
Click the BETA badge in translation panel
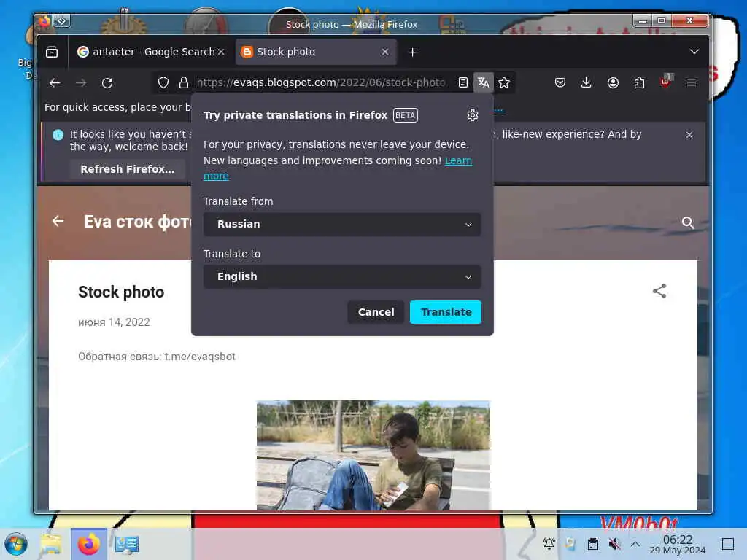click(405, 115)
